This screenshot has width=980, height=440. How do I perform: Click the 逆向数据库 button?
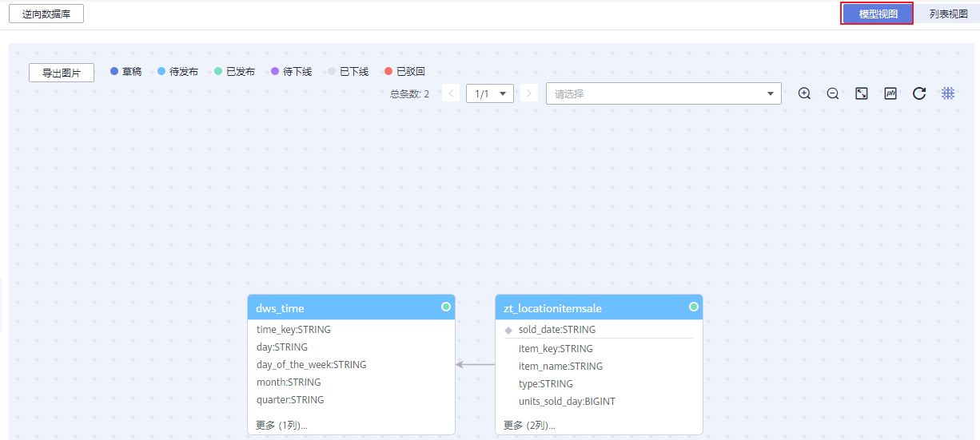tap(46, 14)
